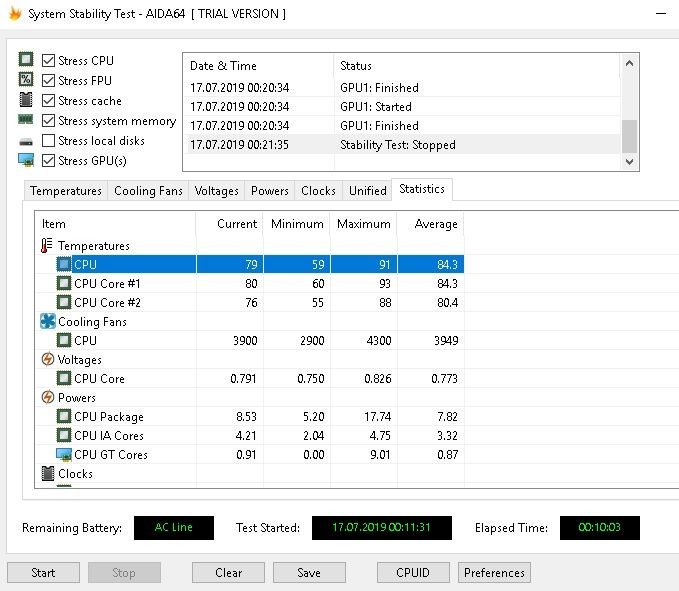Viewport: 679px width, 591px height.
Task: Click the log scrollbar up arrow
Action: click(630, 63)
